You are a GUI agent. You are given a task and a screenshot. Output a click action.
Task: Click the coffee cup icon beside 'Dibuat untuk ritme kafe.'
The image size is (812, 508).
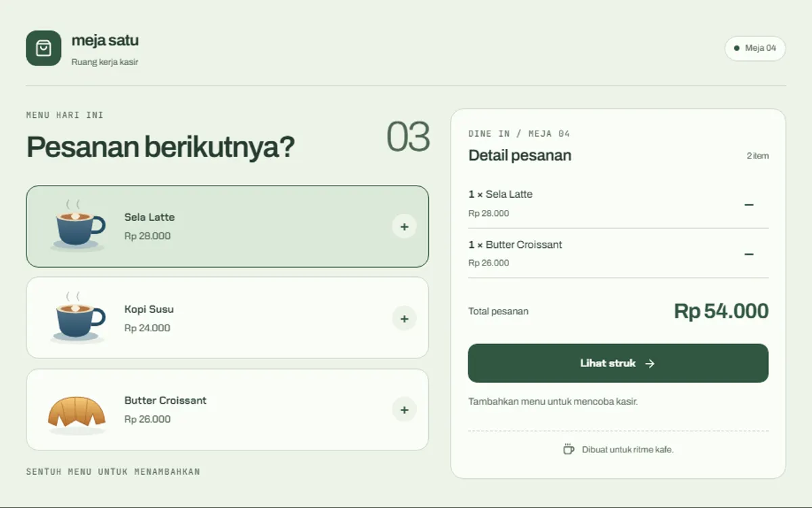tap(568, 449)
